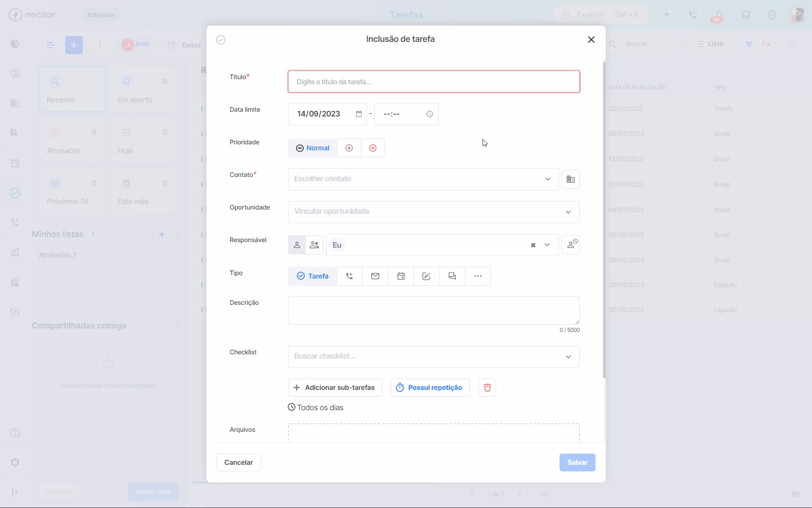The width and height of the screenshot is (812, 508).
Task: Toggle multiple responsible users group mode
Action: (314, 245)
